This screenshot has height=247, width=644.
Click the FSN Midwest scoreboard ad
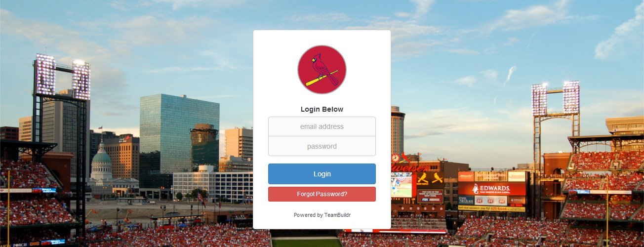pos(430,196)
